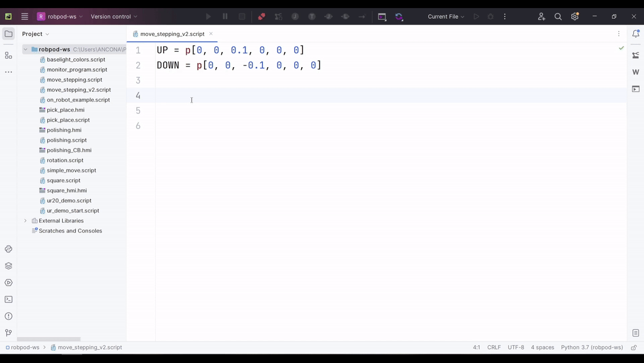Open the Services tool window
Image resolution: width=644 pixels, height=363 pixels.
(9, 282)
